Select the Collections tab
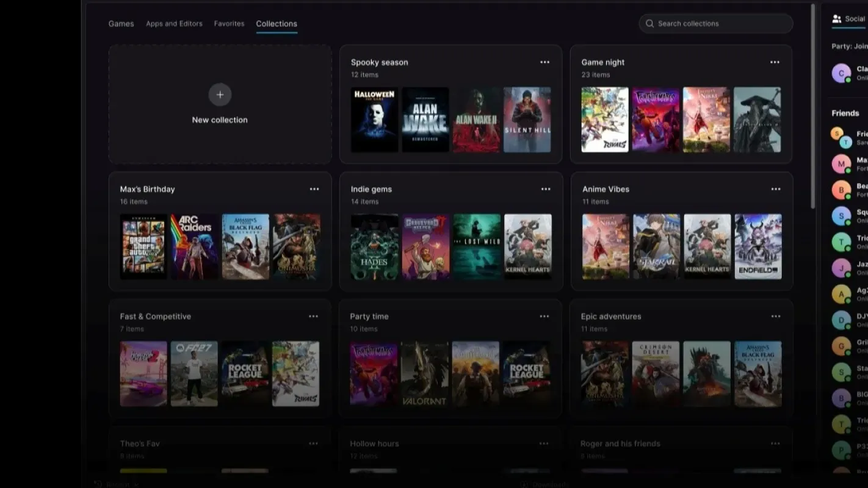This screenshot has height=488, width=868. (277, 24)
